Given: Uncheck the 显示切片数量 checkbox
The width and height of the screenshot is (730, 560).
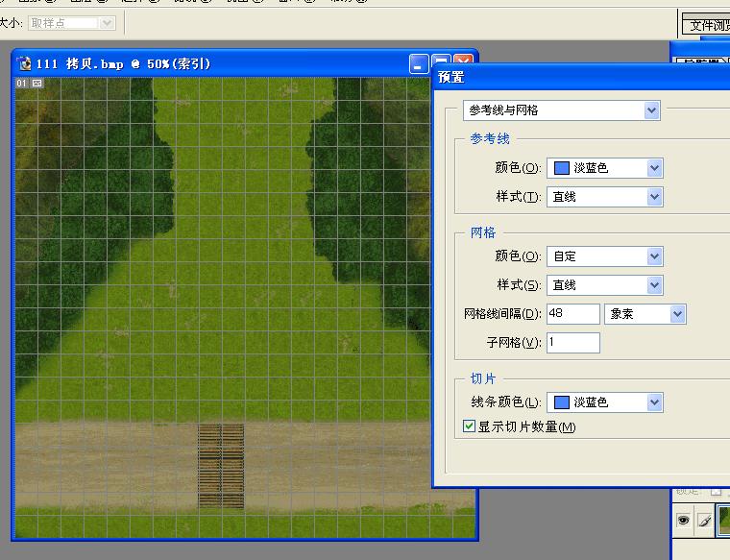Looking at the screenshot, I should click(470, 426).
